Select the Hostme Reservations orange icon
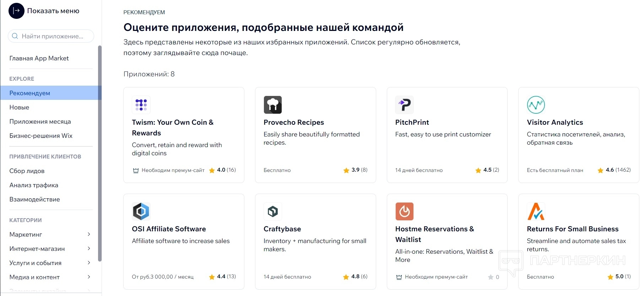The height and width of the screenshot is (296, 644). point(405,211)
